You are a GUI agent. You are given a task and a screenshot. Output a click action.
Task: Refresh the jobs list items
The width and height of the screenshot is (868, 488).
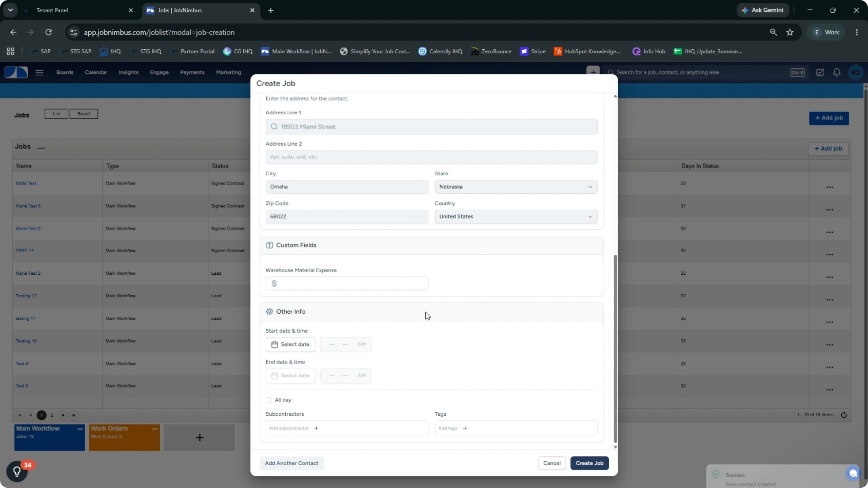click(x=843, y=415)
